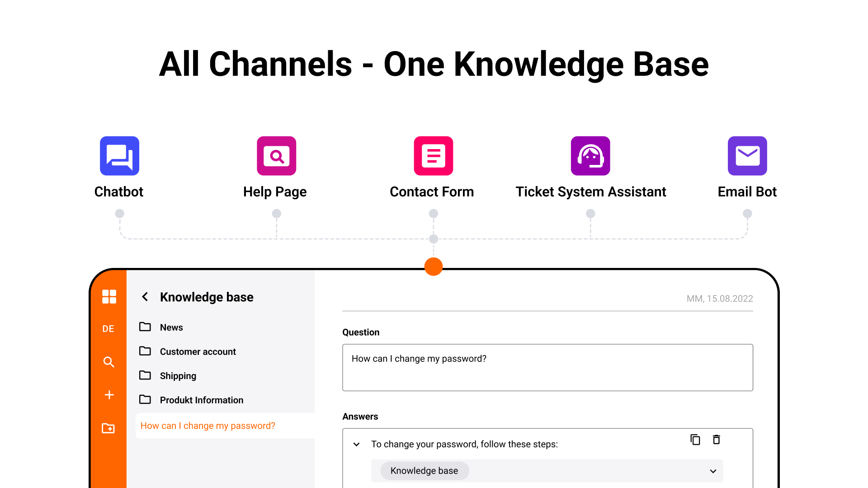Click the grid/dashboard app icon in sidebar

point(110,297)
